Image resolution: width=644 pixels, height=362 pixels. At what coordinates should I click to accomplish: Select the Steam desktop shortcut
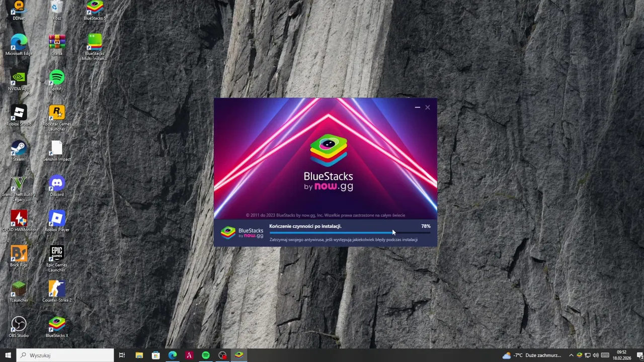pos(19,150)
